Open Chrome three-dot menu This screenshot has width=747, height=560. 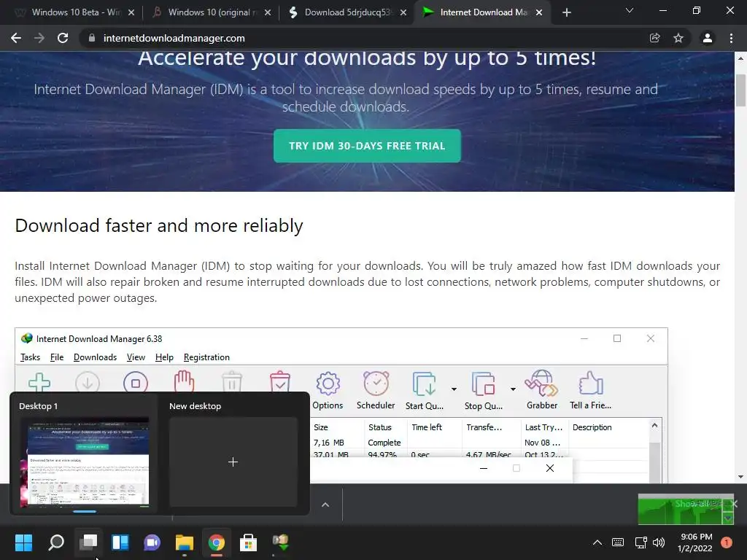[x=731, y=38]
